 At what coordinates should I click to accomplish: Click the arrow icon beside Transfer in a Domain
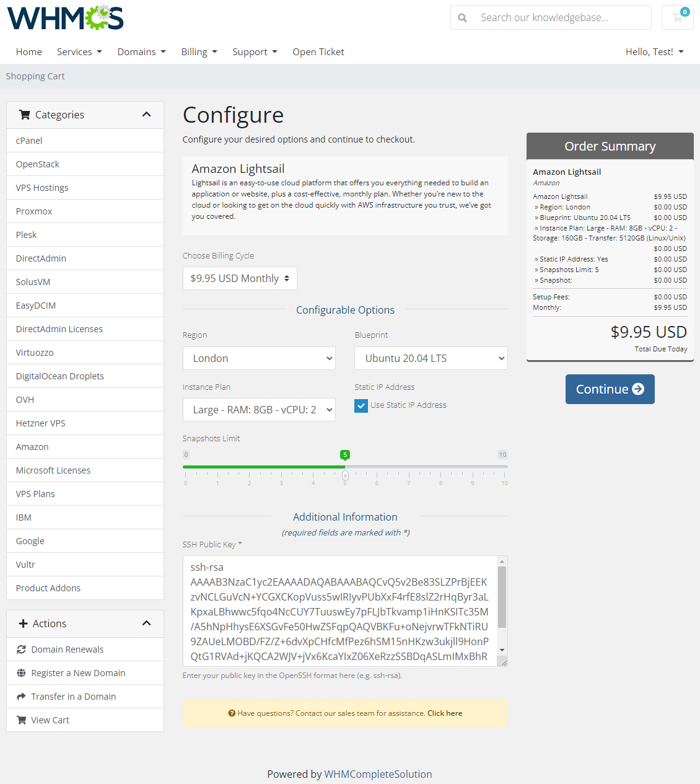click(x=22, y=696)
